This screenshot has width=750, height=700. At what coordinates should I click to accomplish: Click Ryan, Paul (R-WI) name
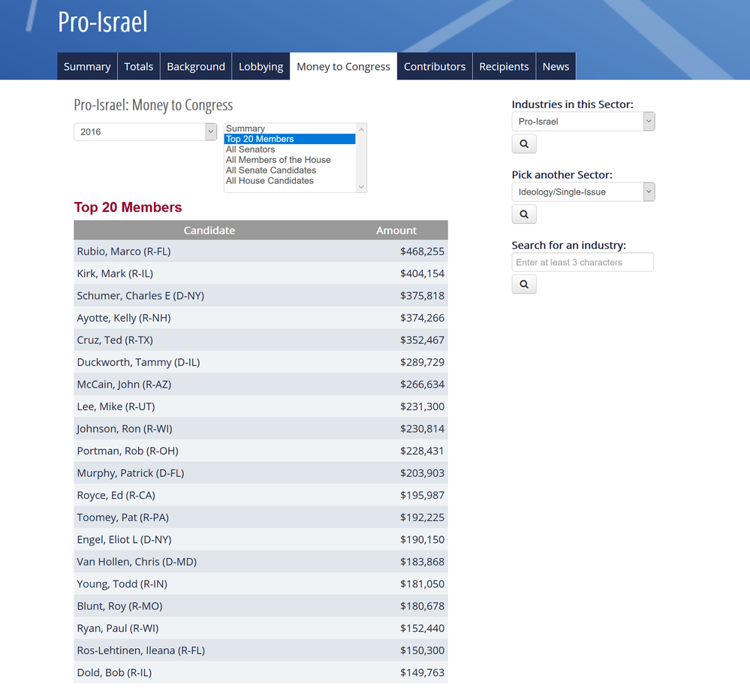pos(118,628)
